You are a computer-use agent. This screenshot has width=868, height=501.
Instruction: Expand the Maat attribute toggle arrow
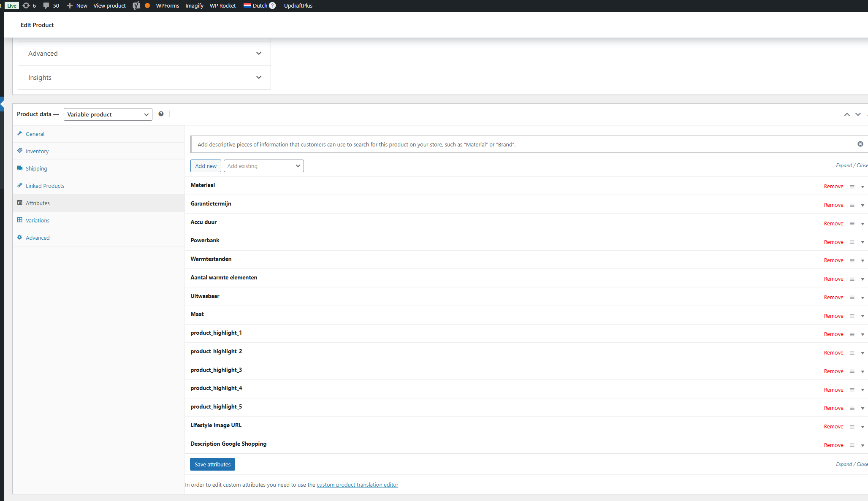pyautogui.click(x=863, y=316)
